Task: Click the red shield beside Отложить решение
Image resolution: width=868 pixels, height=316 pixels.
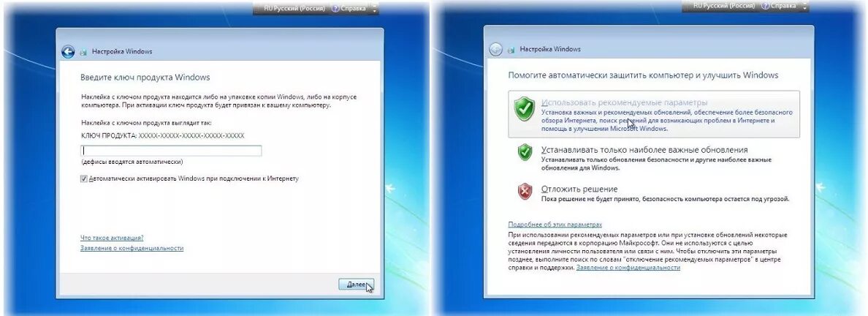Action: (524, 192)
